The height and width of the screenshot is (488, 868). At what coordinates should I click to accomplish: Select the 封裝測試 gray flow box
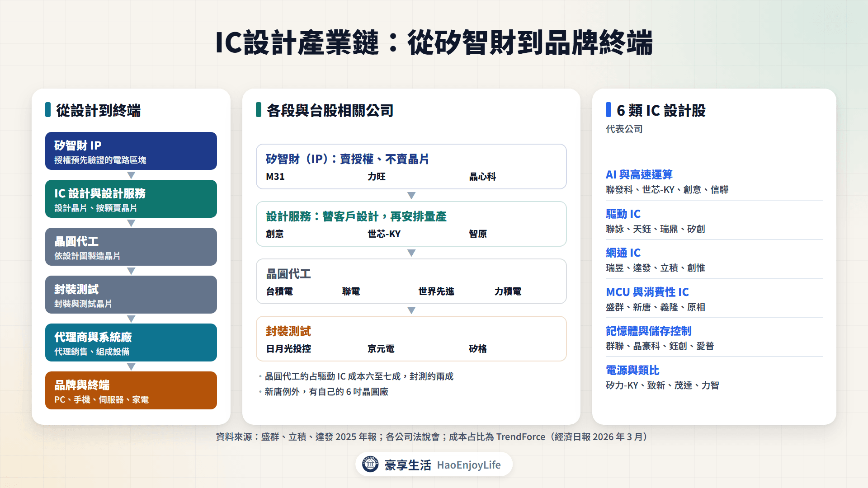[x=131, y=295]
